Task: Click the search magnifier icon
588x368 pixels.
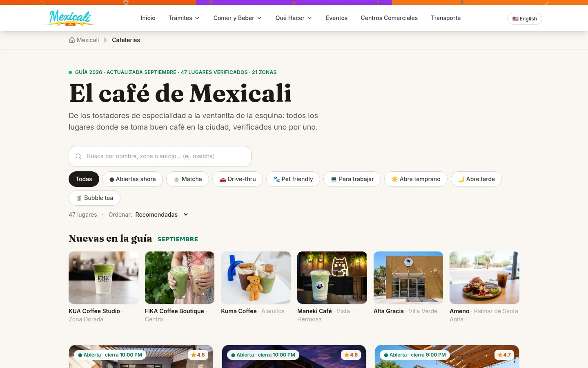Action: tap(78, 156)
